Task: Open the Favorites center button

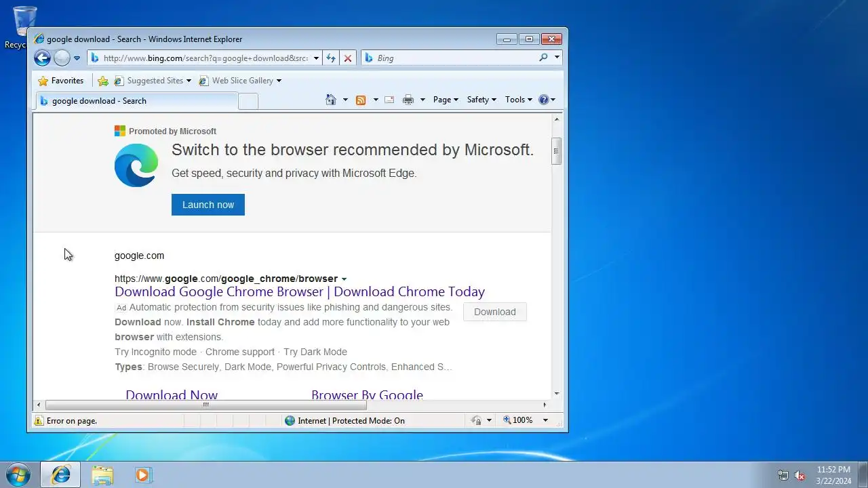Action: coord(61,81)
